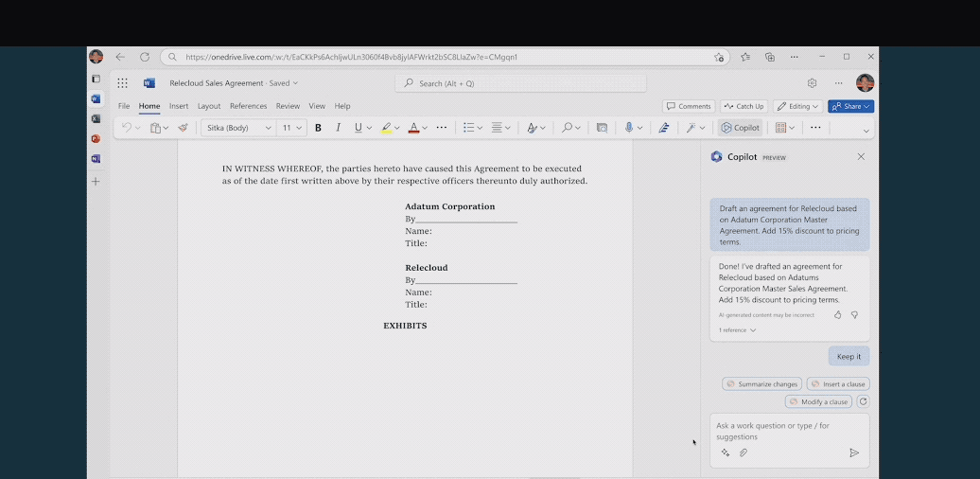This screenshot has width=980, height=479.
Task: Click the Dictate microphone icon
Action: click(628, 128)
